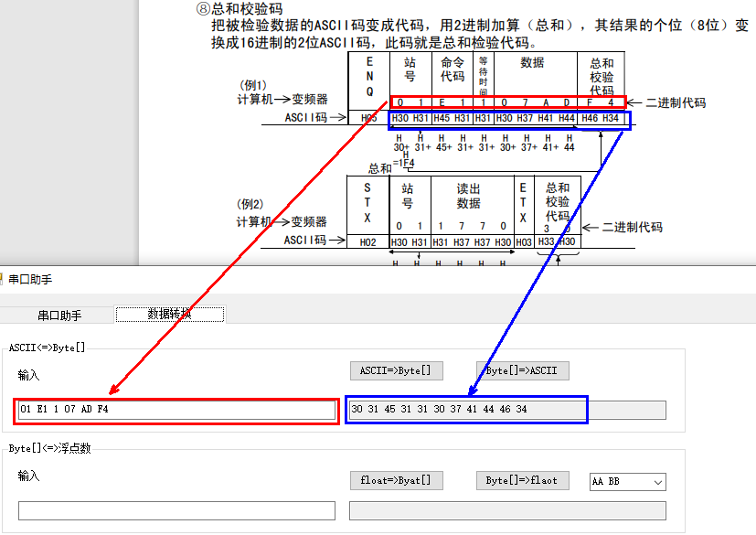Switch to the 串口助手 tab

click(59, 315)
